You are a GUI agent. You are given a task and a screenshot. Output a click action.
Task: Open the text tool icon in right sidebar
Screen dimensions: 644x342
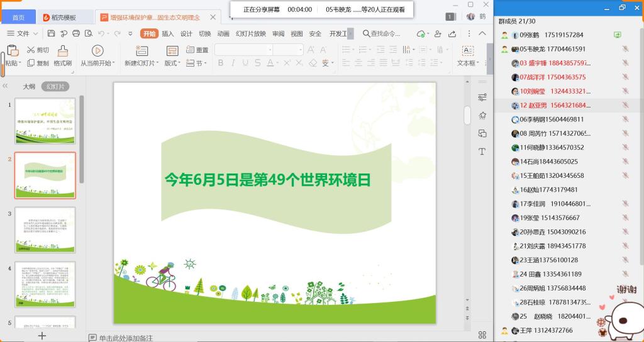[x=482, y=152]
